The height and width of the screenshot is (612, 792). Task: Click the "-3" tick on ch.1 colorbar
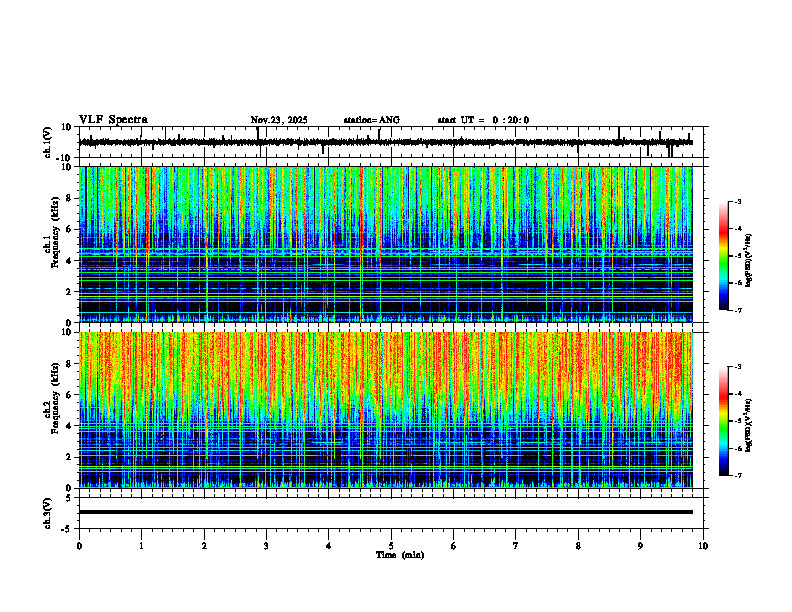[x=737, y=202]
